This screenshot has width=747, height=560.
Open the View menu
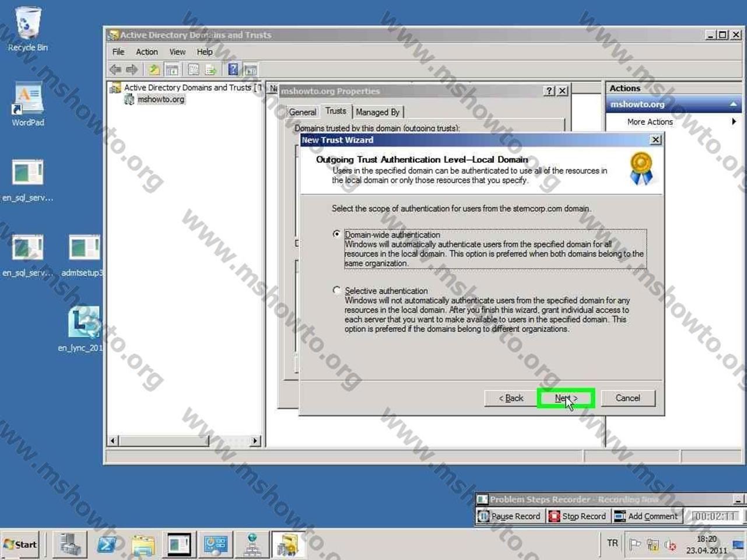coord(177,52)
